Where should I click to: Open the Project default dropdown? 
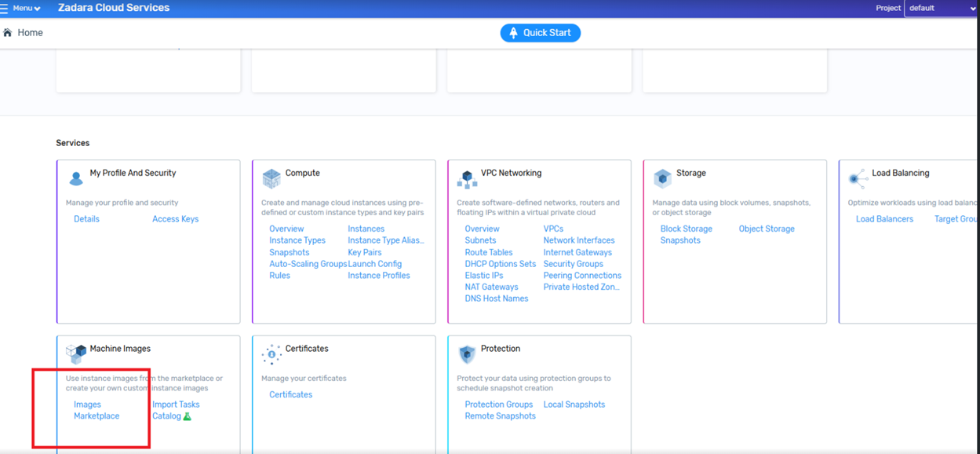click(x=942, y=9)
